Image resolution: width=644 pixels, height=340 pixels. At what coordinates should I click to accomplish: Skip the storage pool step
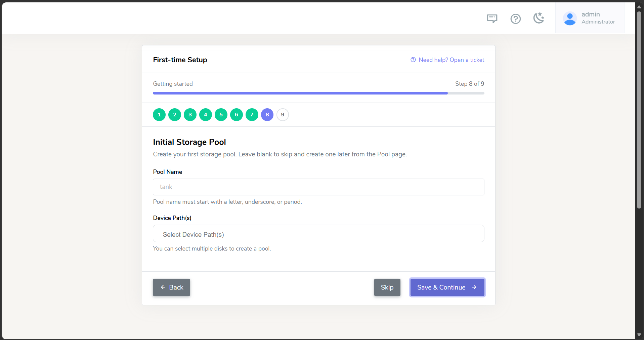coord(387,288)
